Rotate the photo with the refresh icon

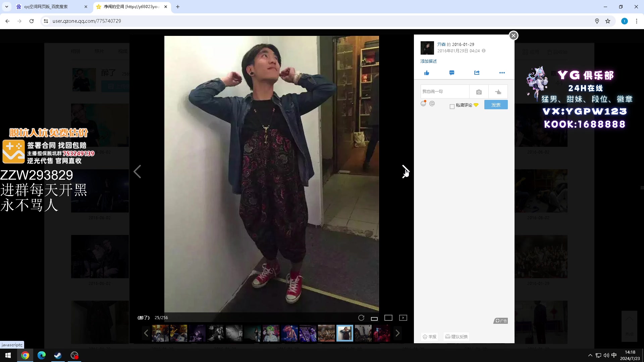pyautogui.click(x=361, y=318)
